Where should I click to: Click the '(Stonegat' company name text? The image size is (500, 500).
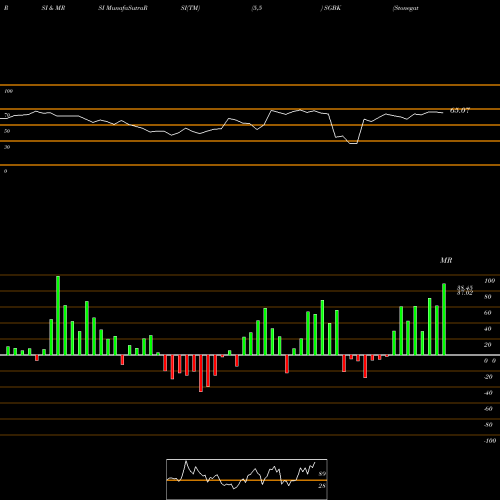[406, 8]
